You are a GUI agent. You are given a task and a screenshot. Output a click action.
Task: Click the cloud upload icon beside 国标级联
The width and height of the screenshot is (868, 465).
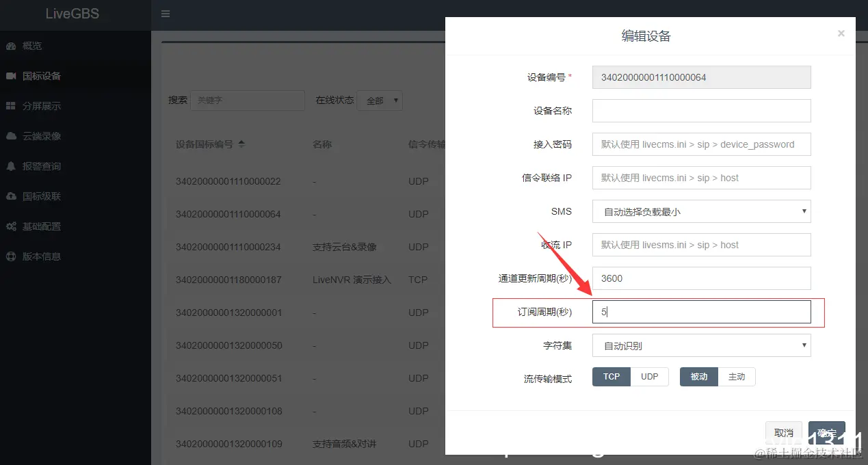point(11,196)
